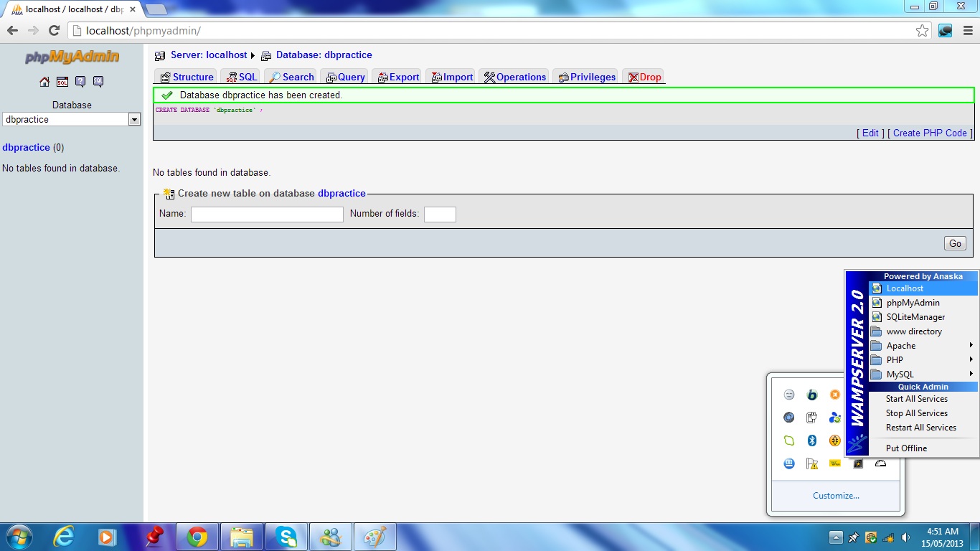Click the Chrome back arrow
Screen dimensions: 980x551
pos(12,30)
